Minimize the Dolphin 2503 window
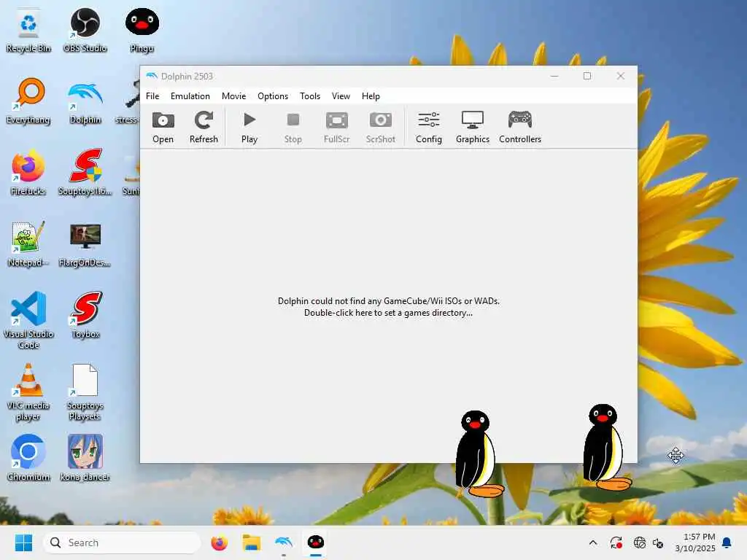Image resolution: width=747 pixels, height=560 pixels. pyautogui.click(x=554, y=76)
